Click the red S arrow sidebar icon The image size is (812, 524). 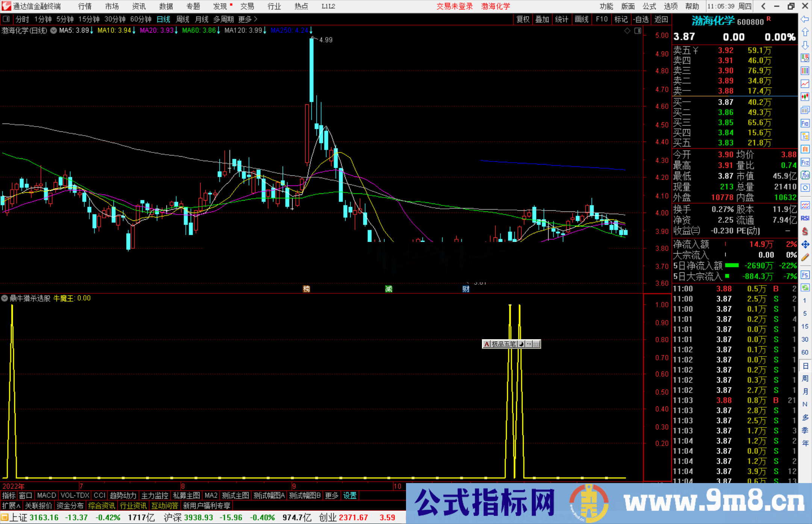(x=805, y=231)
